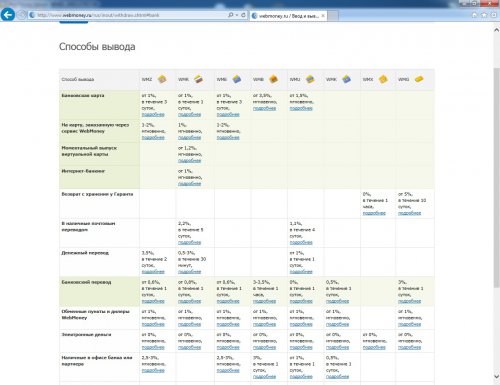Click the WMX purse icon in the header
The width and height of the screenshot is (500, 385).
click(383, 79)
